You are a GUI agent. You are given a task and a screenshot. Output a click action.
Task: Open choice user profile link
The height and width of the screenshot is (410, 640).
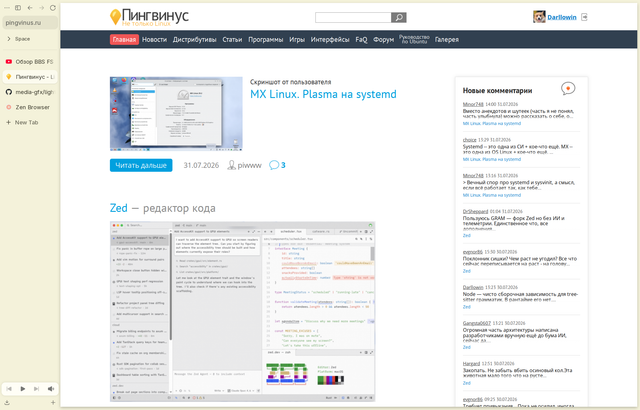tap(469, 140)
